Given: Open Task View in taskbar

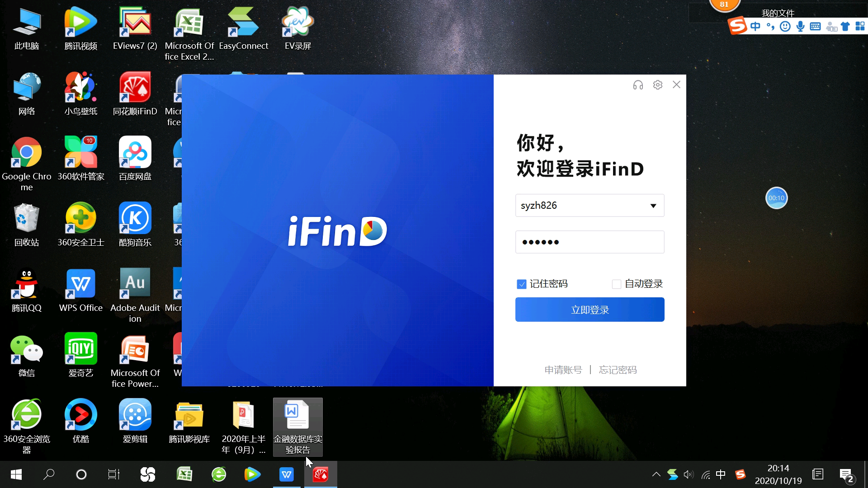Looking at the screenshot, I should (x=114, y=474).
